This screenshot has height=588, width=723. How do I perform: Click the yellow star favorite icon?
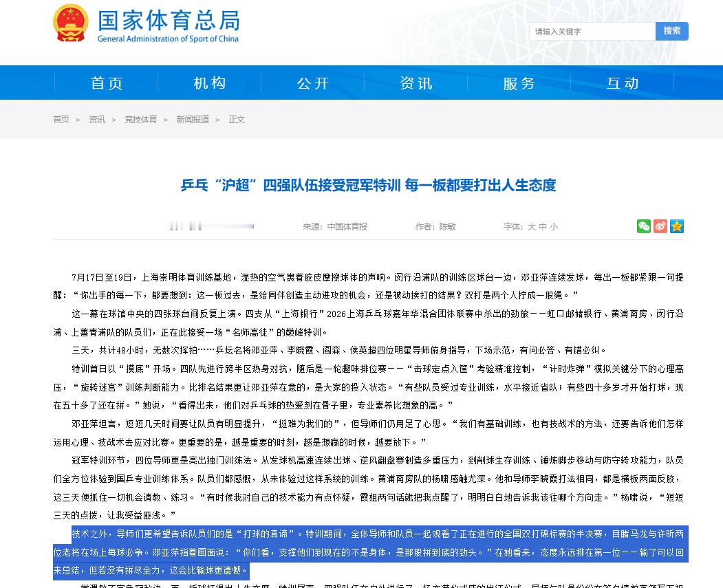point(677,226)
